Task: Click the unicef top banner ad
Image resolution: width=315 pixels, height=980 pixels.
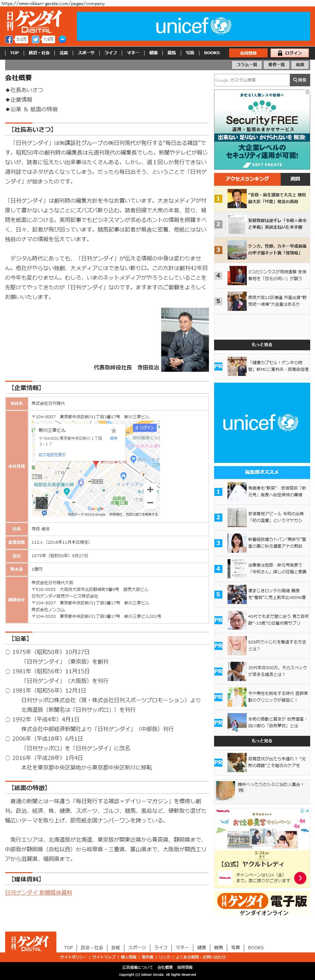Action: [x=194, y=26]
